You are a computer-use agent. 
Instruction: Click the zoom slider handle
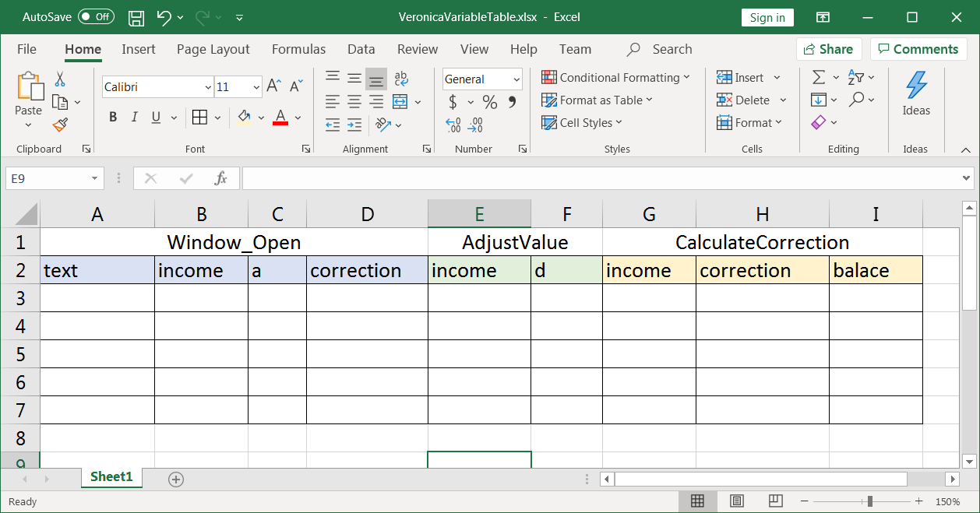point(870,501)
